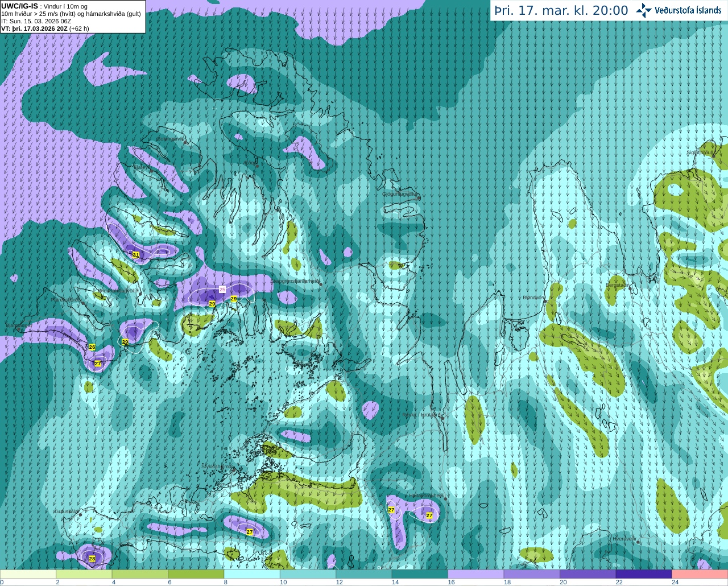Click the Bolungarvík station label
Image resolution: width=728 pixels, height=586 pixels.
tap(170, 138)
